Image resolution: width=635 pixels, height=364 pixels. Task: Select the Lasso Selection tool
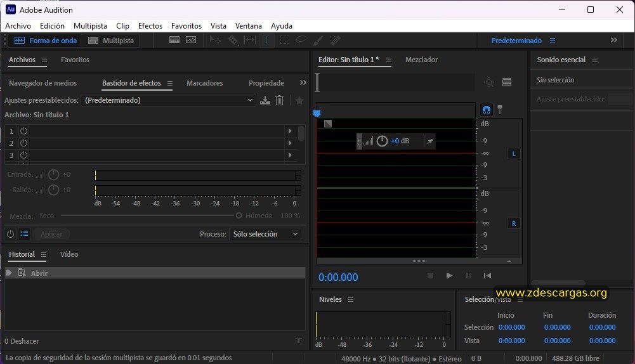(x=301, y=40)
